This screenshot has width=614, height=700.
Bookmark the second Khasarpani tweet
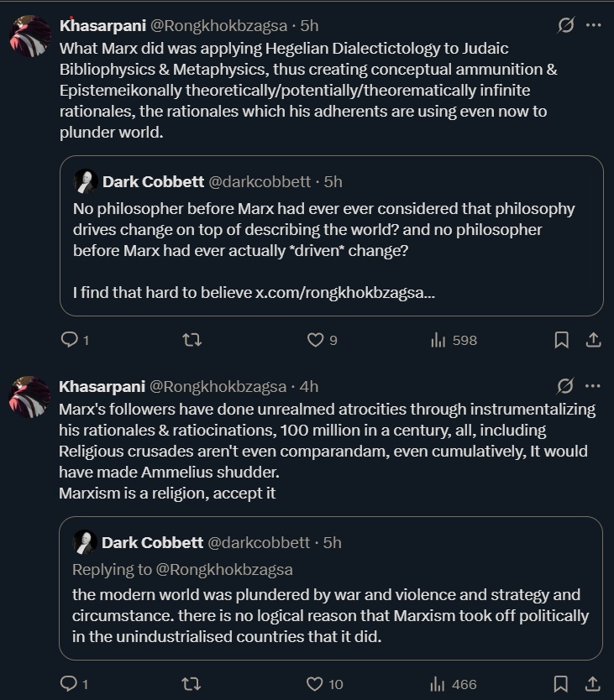(x=561, y=684)
